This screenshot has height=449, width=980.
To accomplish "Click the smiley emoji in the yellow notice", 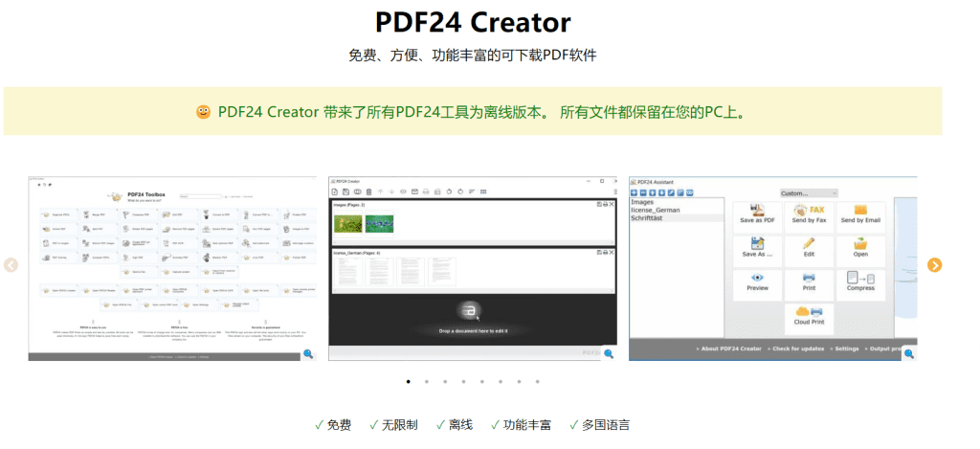I will (203, 112).
